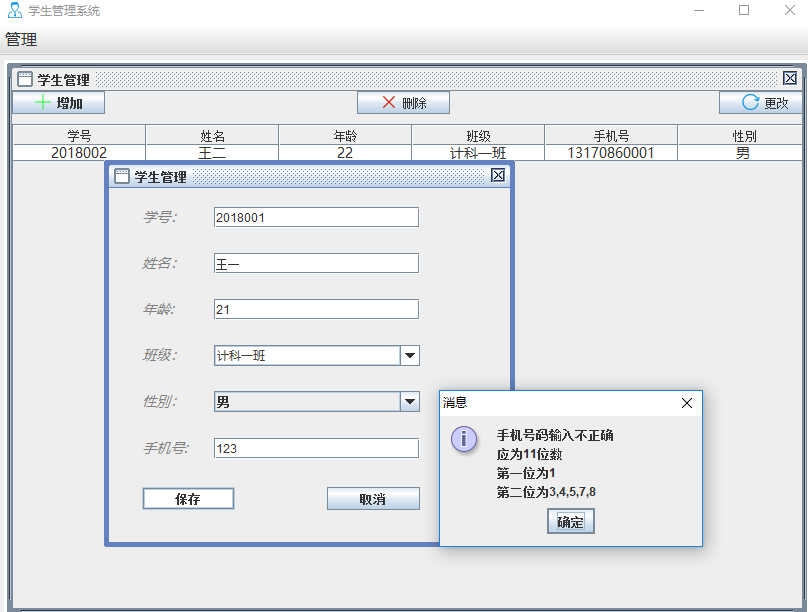Click the 更改 button with refresh icon
This screenshot has height=612, width=808.
point(761,103)
